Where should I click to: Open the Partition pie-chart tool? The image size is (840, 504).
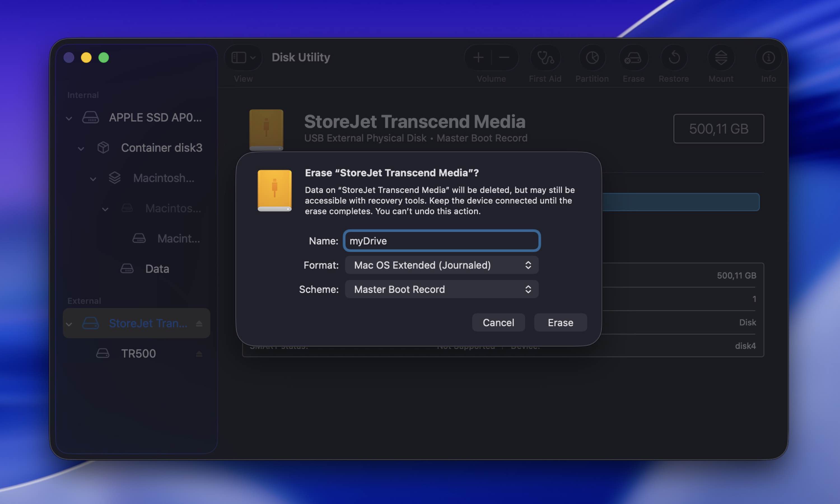pyautogui.click(x=592, y=57)
